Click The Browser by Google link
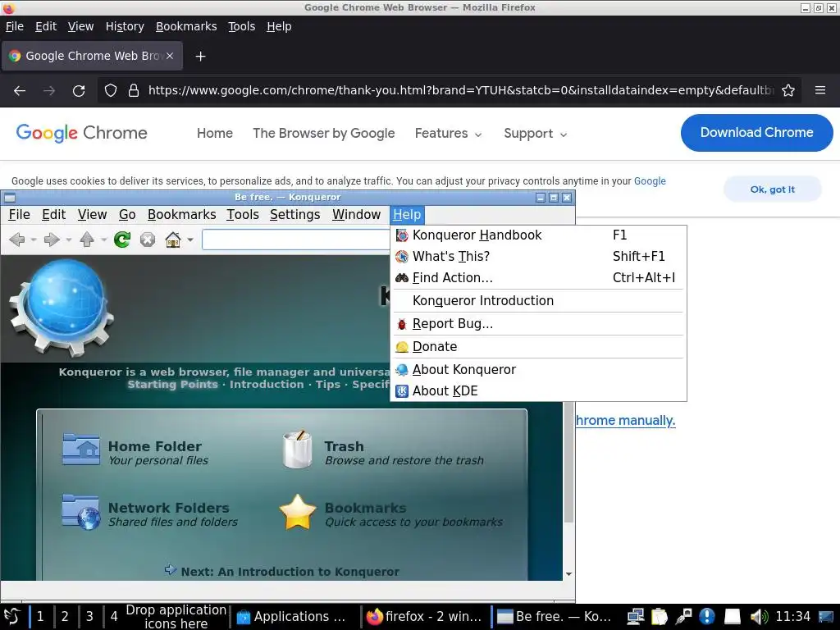Image resolution: width=840 pixels, height=630 pixels. click(x=323, y=134)
